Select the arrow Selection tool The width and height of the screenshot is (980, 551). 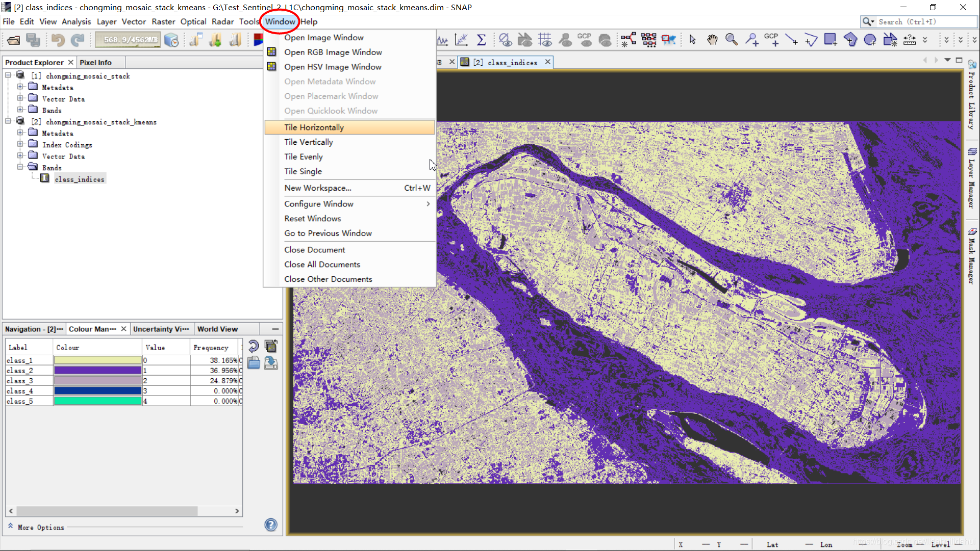(692, 40)
